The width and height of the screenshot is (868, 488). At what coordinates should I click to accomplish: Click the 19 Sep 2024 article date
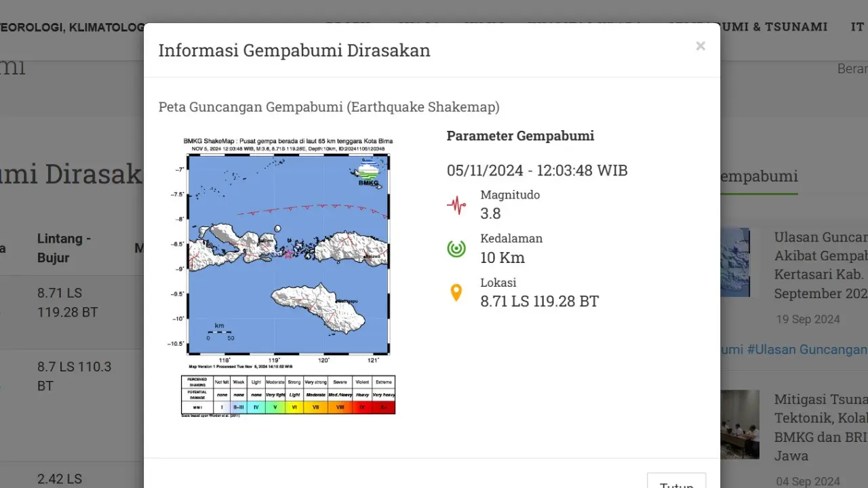pyautogui.click(x=808, y=319)
